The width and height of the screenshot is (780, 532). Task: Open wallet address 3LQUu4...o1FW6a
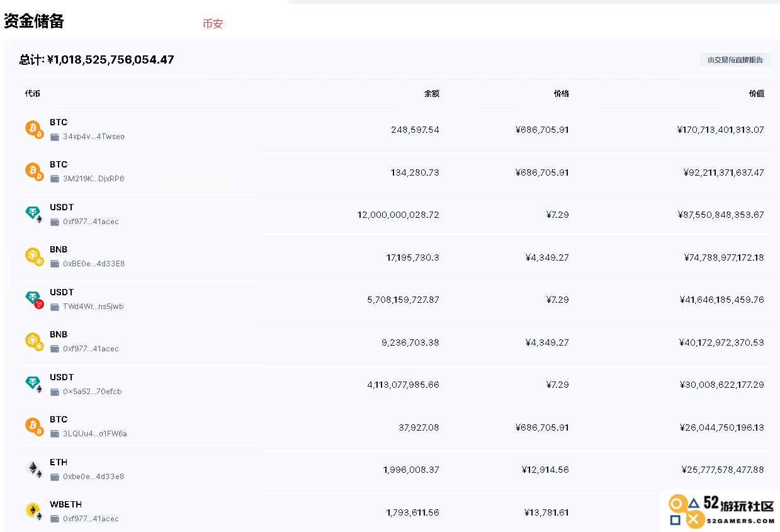click(95, 434)
